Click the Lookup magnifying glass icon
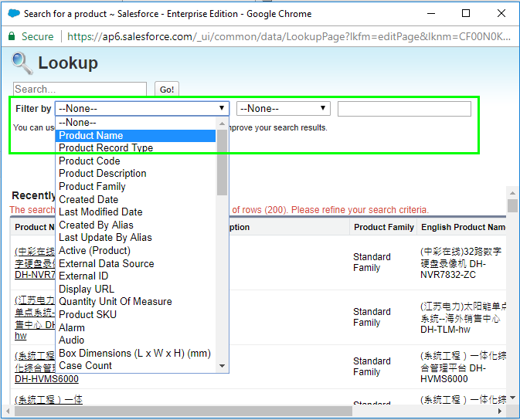The width and height of the screenshot is (520, 420). point(22,63)
